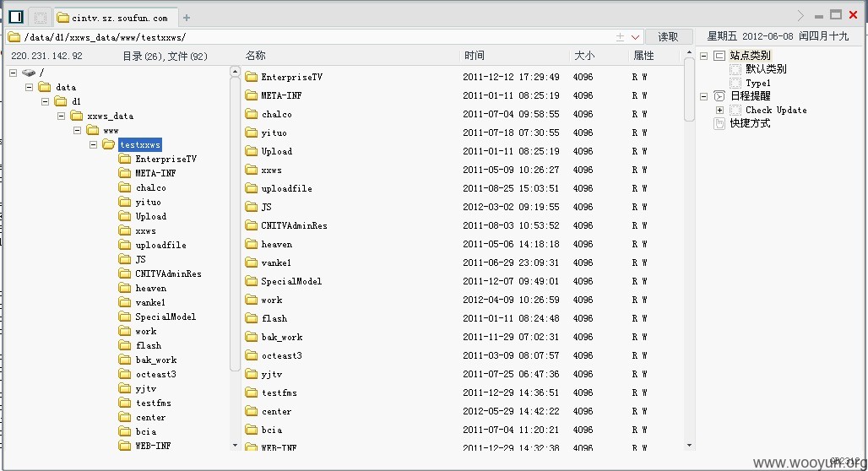Collapse the xxws_data tree node

click(61, 116)
